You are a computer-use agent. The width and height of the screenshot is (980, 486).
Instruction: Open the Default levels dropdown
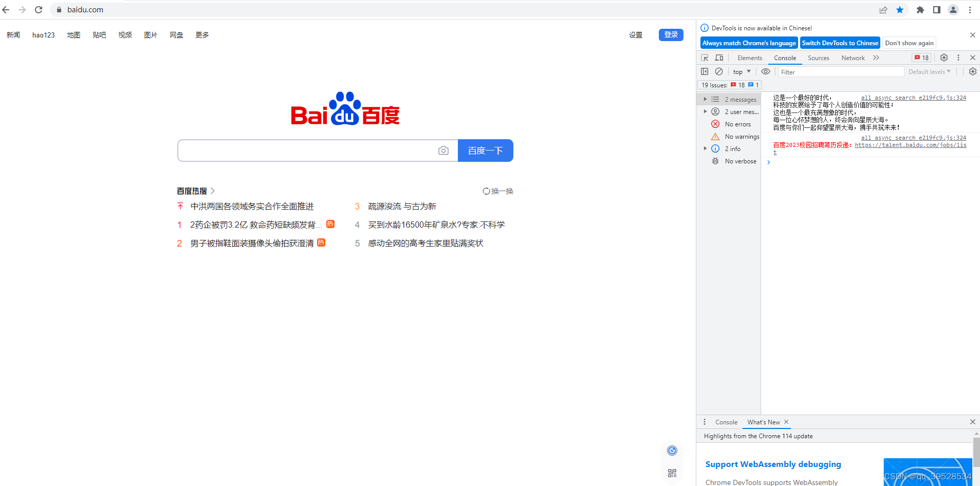tap(930, 71)
